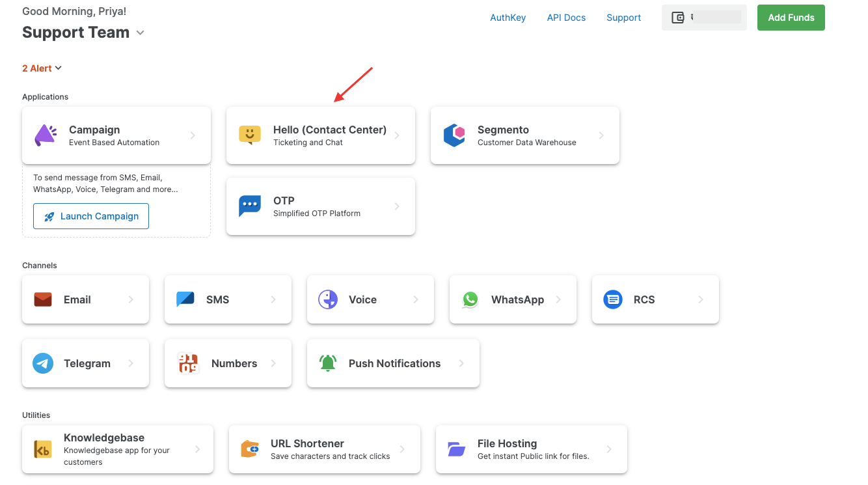This screenshot has width=868, height=485.
Task: Open Hello Contact Center via its chevron
Action: 397,135
